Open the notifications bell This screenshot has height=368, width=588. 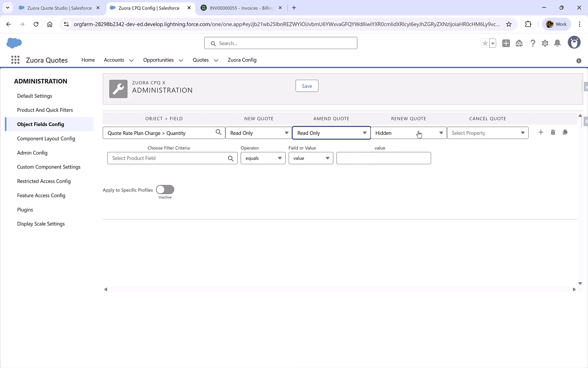pyautogui.click(x=557, y=43)
